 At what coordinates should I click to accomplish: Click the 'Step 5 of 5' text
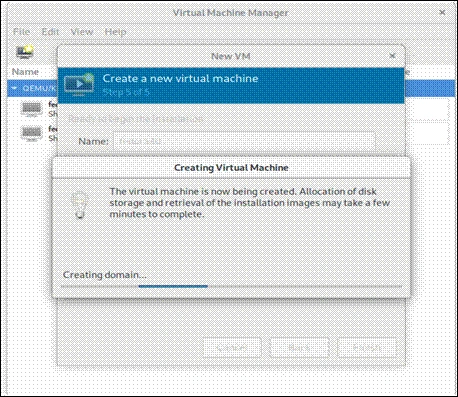coord(126,92)
